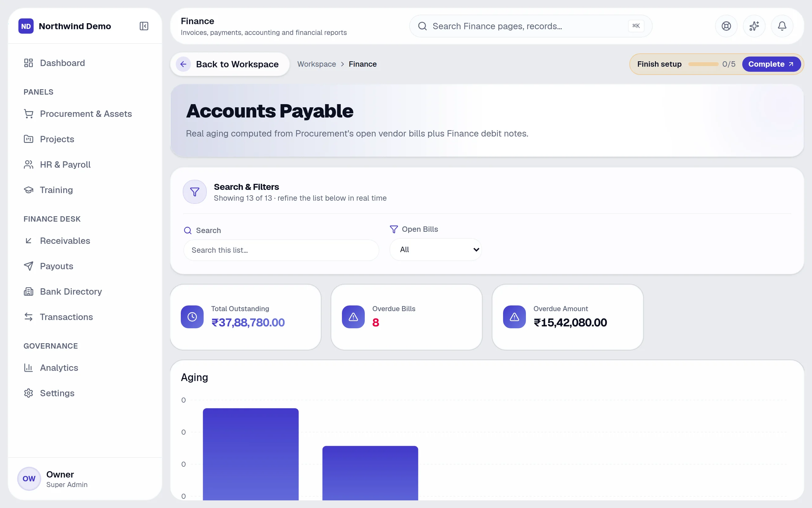Click the Training graduation cap icon
812x508 pixels.
[29, 190]
